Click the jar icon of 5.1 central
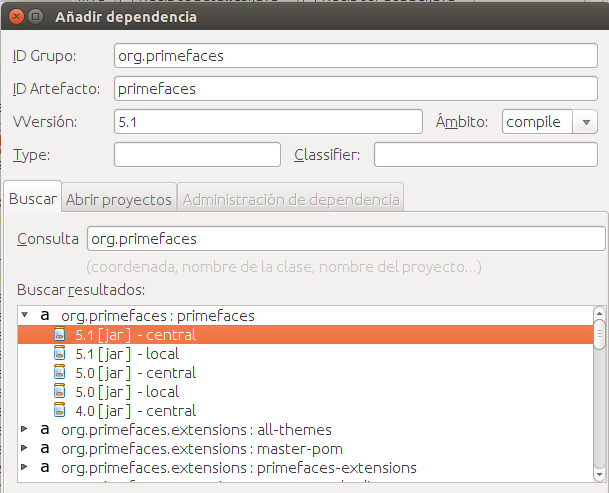This screenshot has height=493, width=609. [59, 334]
